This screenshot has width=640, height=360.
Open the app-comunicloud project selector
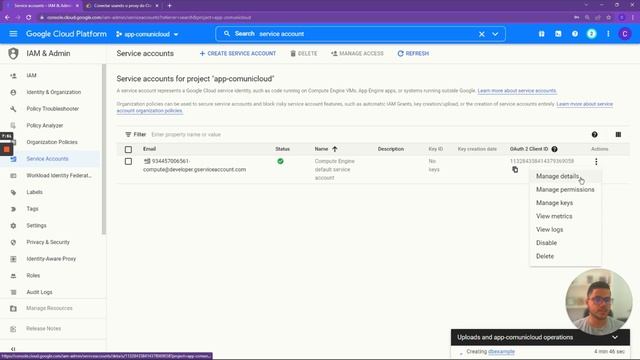coord(147,34)
